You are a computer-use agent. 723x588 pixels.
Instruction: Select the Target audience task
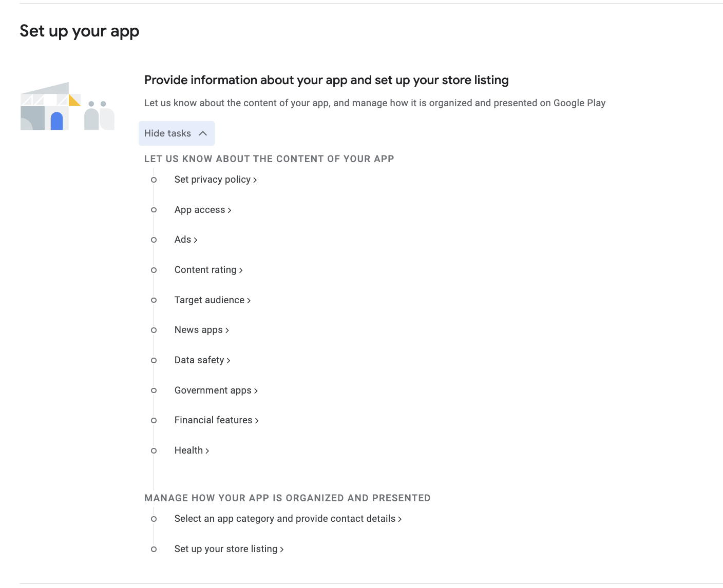click(x=210, y=300)
